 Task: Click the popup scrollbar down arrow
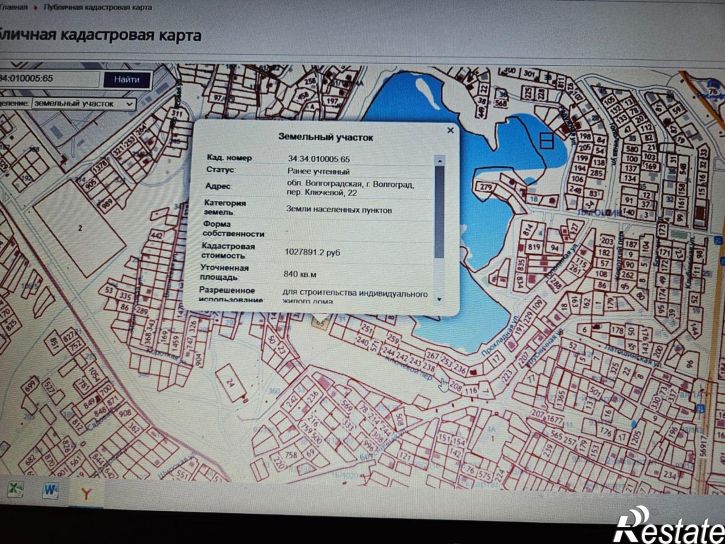(439, 300)
